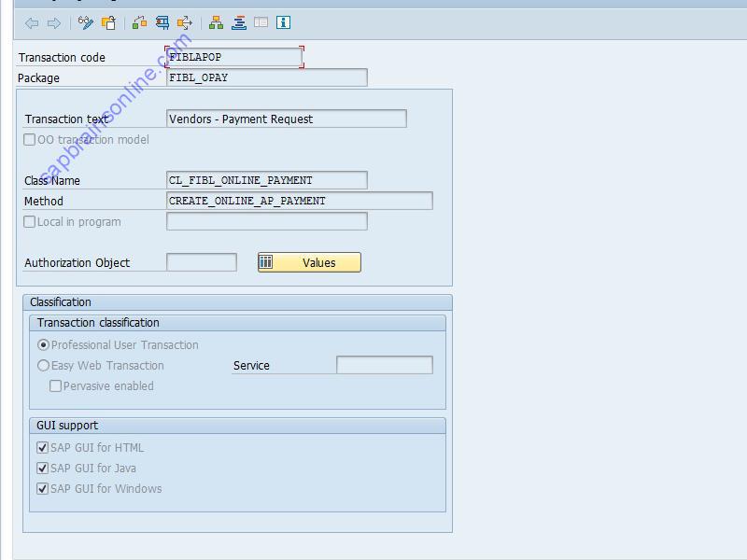Select Easy Web Transaction radio button
The width and height of the screenshot is (747, 560).
43,365
